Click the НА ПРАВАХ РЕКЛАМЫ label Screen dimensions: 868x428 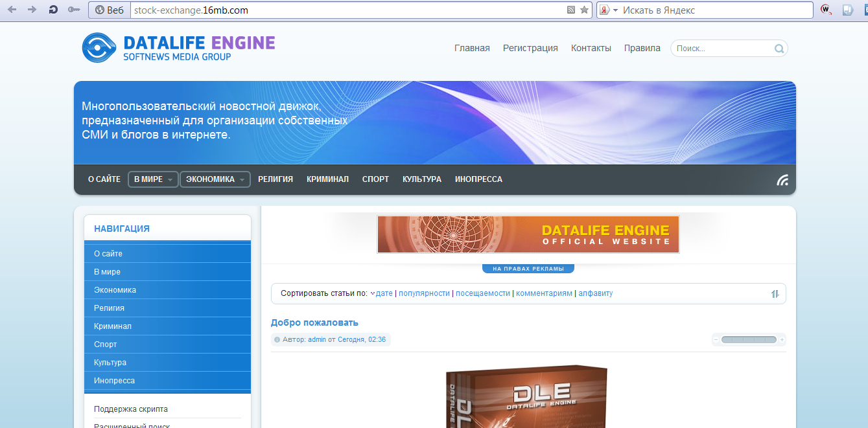pos(528,269)
